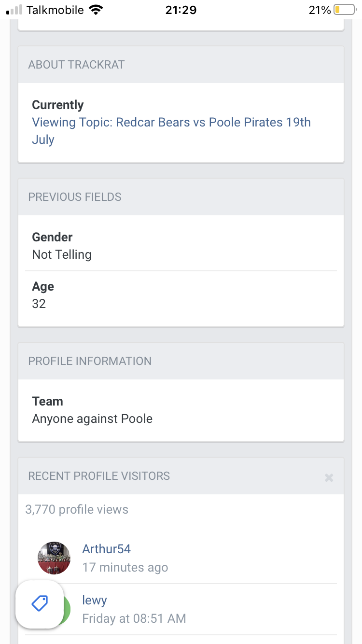Tap the Gender field showing Not Telling

click(62, 254)
